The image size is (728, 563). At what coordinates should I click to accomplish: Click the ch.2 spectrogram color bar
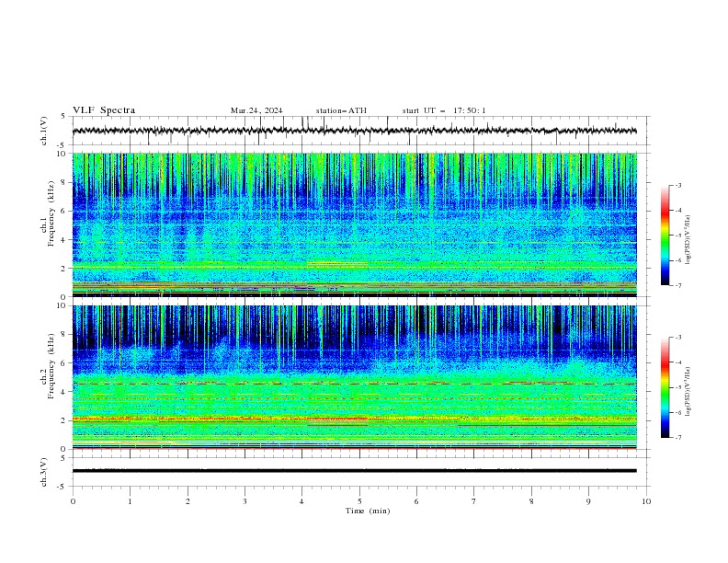pos(665,387)
